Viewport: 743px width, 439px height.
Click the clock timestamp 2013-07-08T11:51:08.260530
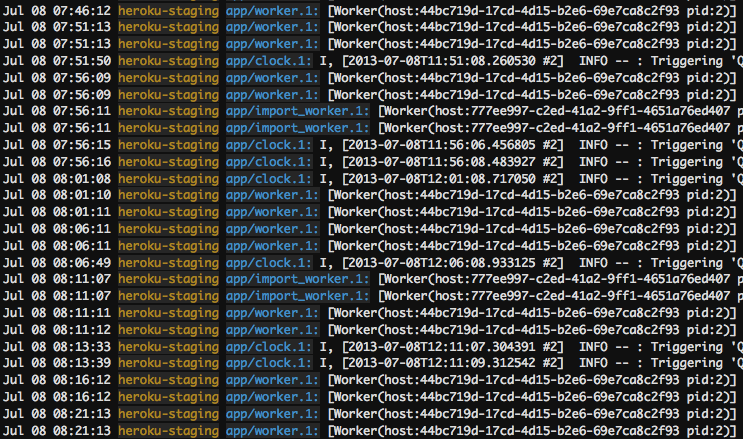click(442, 61)
